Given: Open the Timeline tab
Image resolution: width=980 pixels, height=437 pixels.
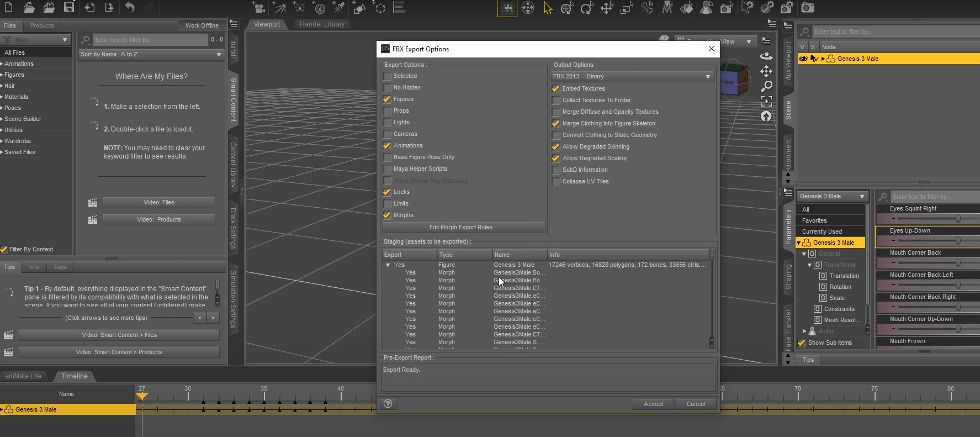Looking at the screenshot, I should point(74,376).
